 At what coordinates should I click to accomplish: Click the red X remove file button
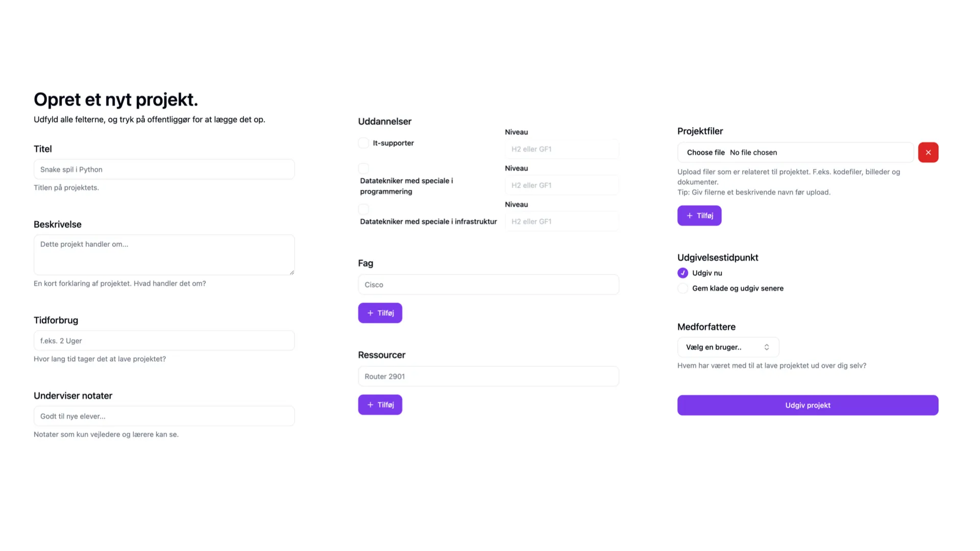(928, 153)
